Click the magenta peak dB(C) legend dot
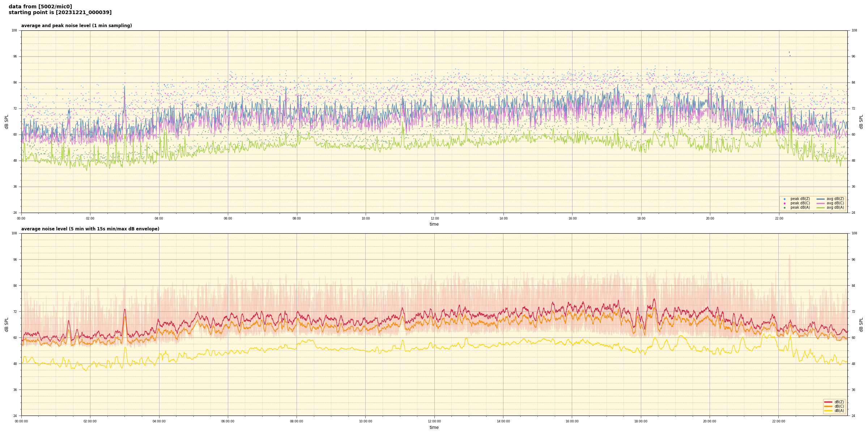Image resolution: width=868 pixels, height=434 pixels. 784,203
